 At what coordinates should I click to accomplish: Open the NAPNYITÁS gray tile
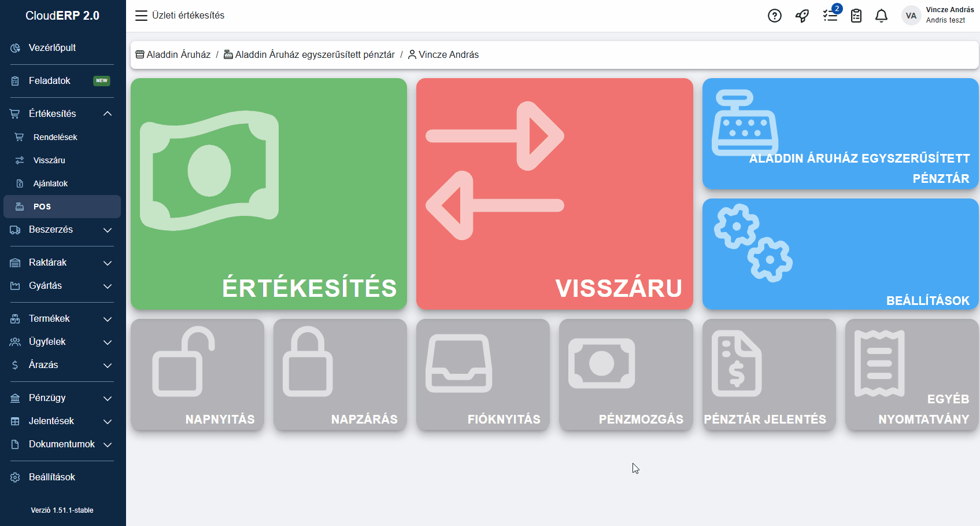click(x=197, y=375)
